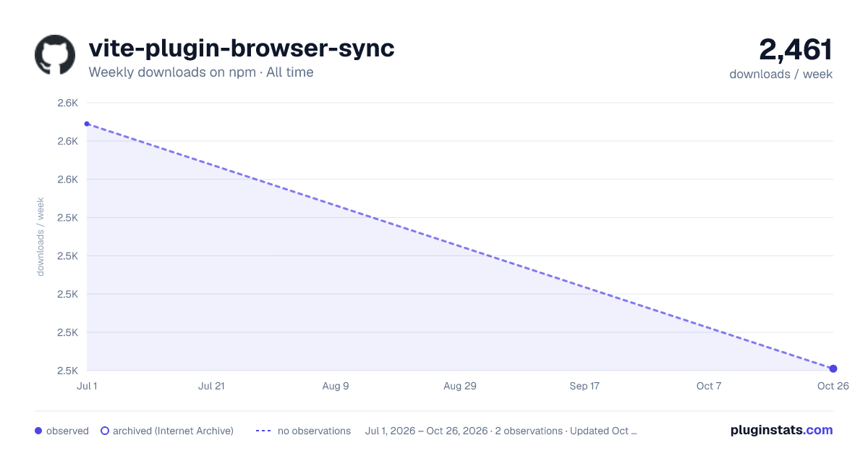Click the Oct 26 x-axis label
868x456 pixels.
click(833, 386)
